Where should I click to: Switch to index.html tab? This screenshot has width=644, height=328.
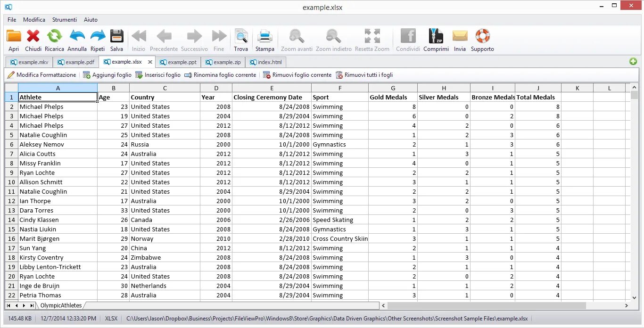point(265,62)
